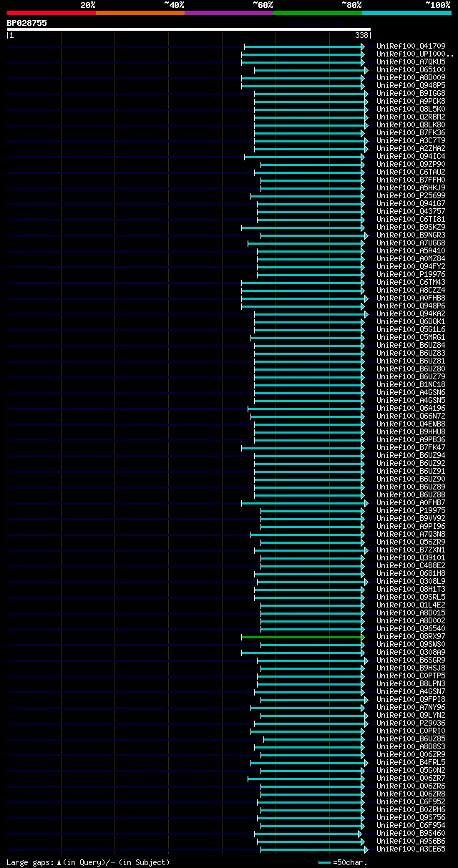Click the UniRef100_A0FHB7 label

pos(411,503)
